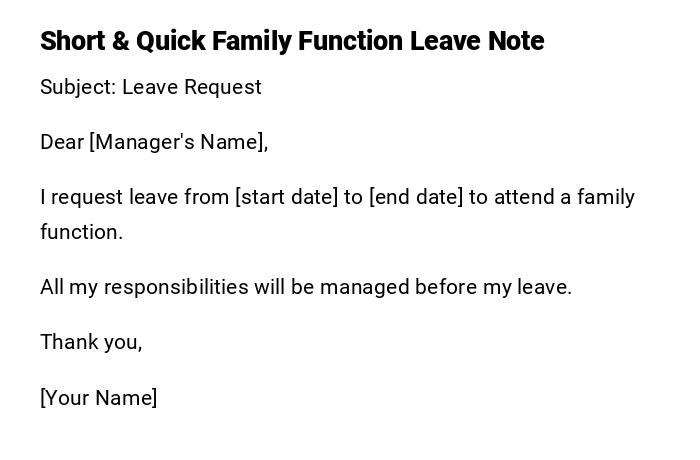The image size is (700, 460).
Task: Click the words "All my" starting the sentence
Action: pyautogui.click(x=69, y=287)
